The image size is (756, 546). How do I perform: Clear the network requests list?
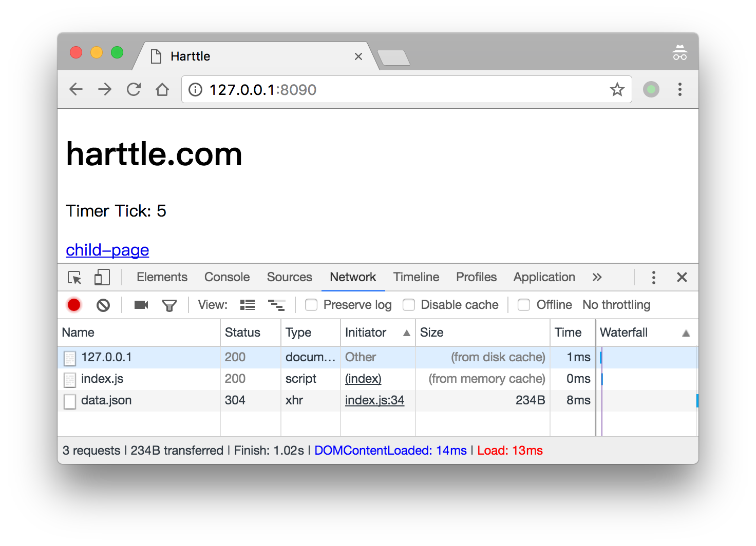pyautogui.click(x=103, y=304)
